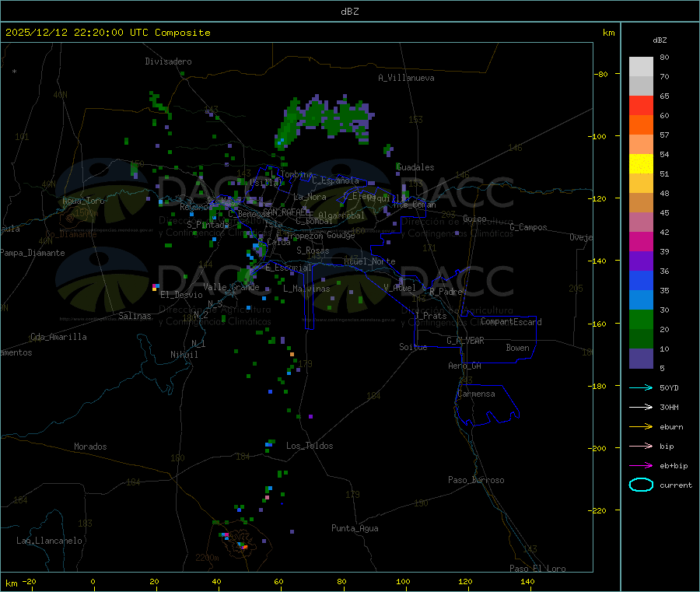Image resolution: width=700 pixels, height=592 pixels.
Task: Select the purple 36–39 dBZ swatch
Action: point(641,261)
